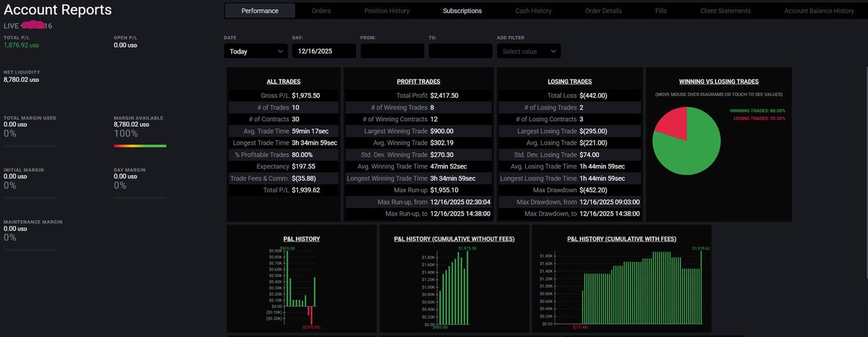Open the Cash History tab
The height and width of the screenshot is (337, 868).
point(534,11)
